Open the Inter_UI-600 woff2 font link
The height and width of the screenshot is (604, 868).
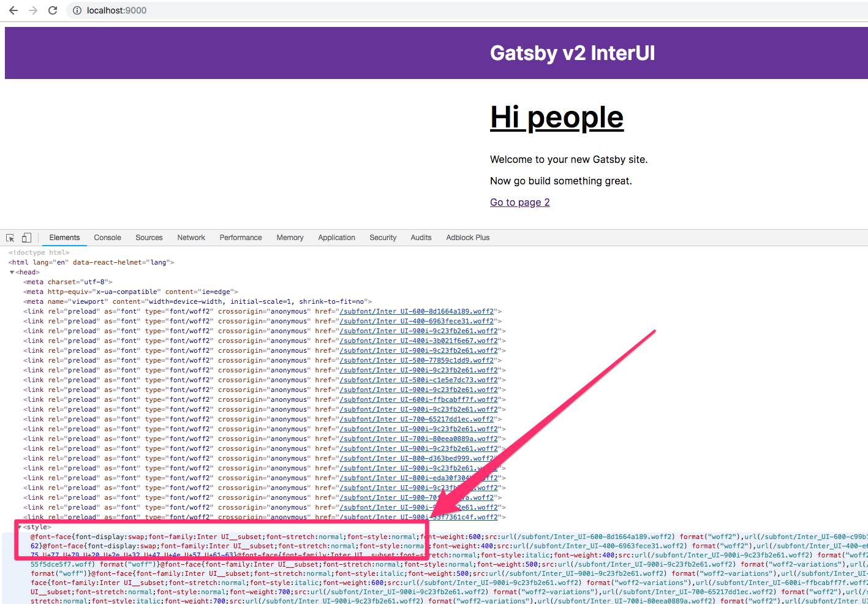point(420,311)
